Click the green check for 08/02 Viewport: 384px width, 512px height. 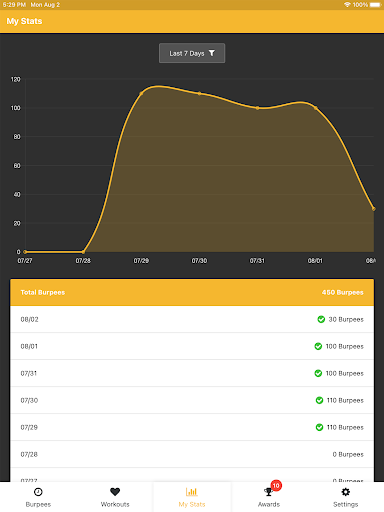pos(321,319)
